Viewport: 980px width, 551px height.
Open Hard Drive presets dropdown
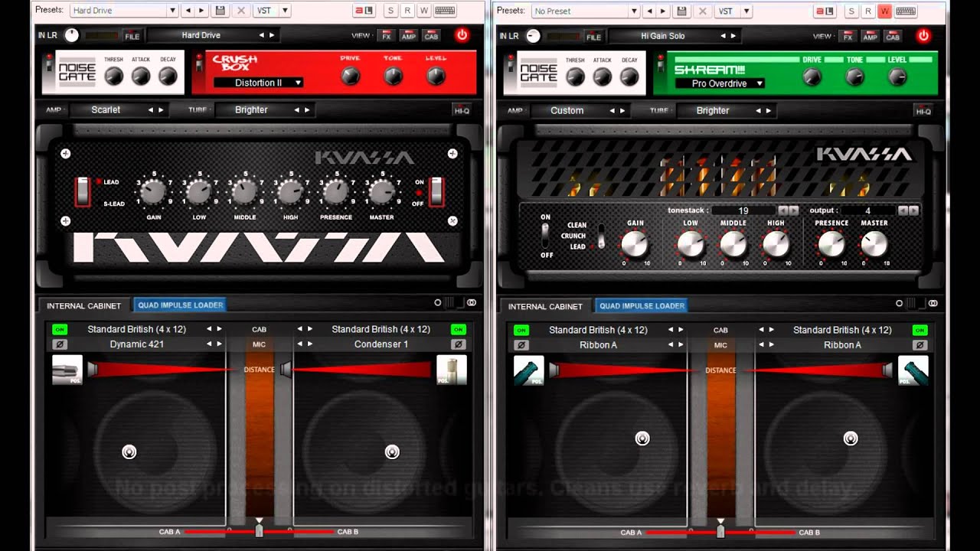pyautogui.click(x=172, y=11)
